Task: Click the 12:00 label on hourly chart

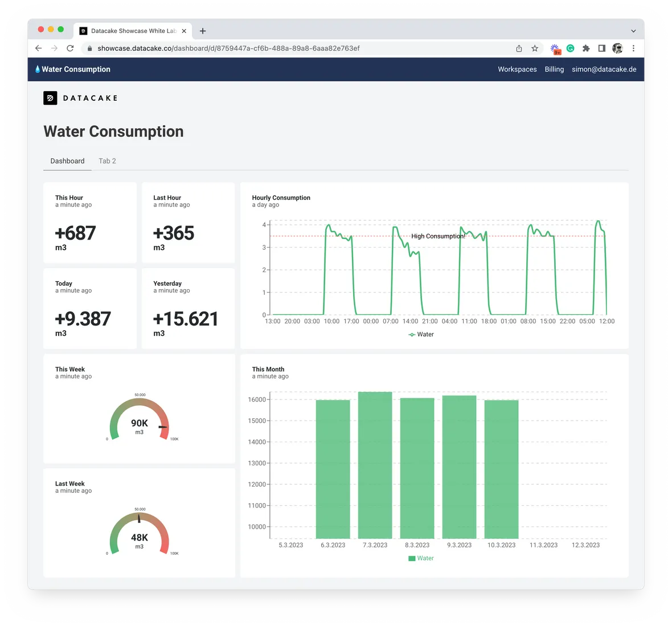Action: 607,321
